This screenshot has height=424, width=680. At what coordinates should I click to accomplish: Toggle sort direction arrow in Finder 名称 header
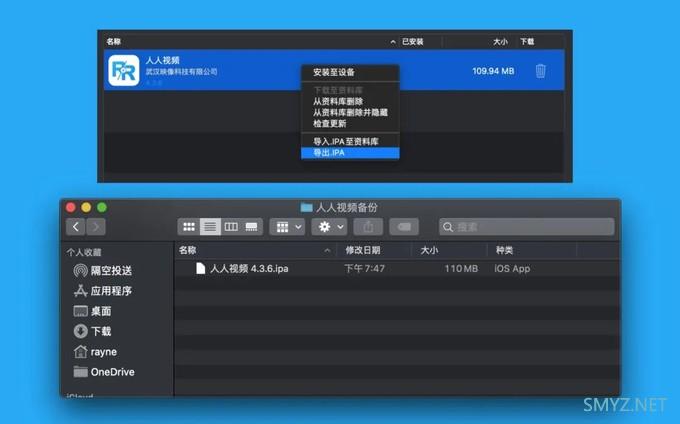coord(327,251)
